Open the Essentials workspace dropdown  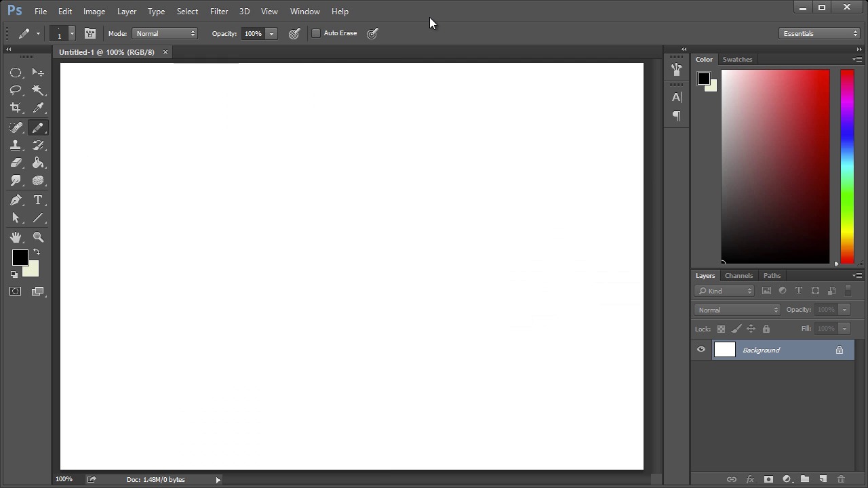coord(820,33)
